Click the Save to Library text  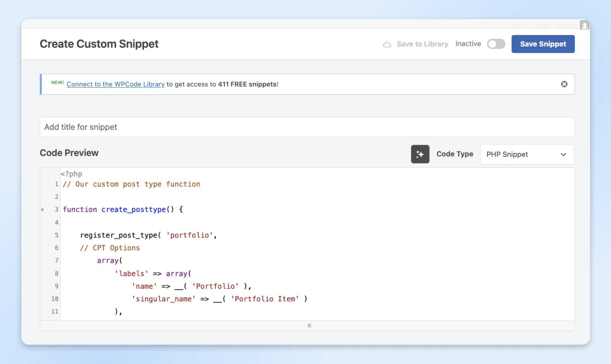pyautogui.click(x=422, y=44)
